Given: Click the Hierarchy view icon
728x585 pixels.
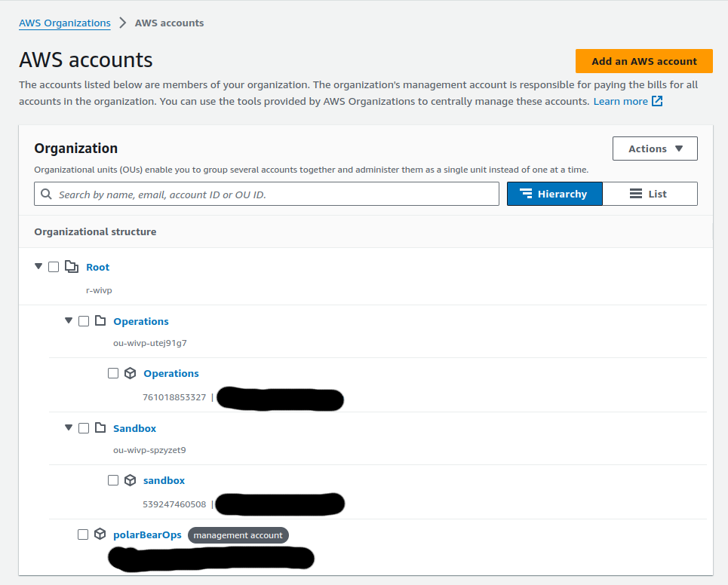Looking at the screenshot, I should pos(526,194).
